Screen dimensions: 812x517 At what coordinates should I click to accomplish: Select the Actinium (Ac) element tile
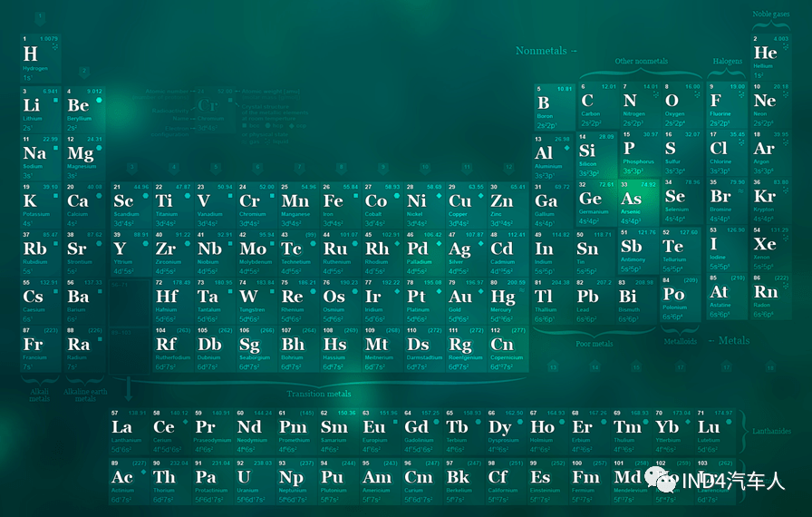tap(129, 482)
